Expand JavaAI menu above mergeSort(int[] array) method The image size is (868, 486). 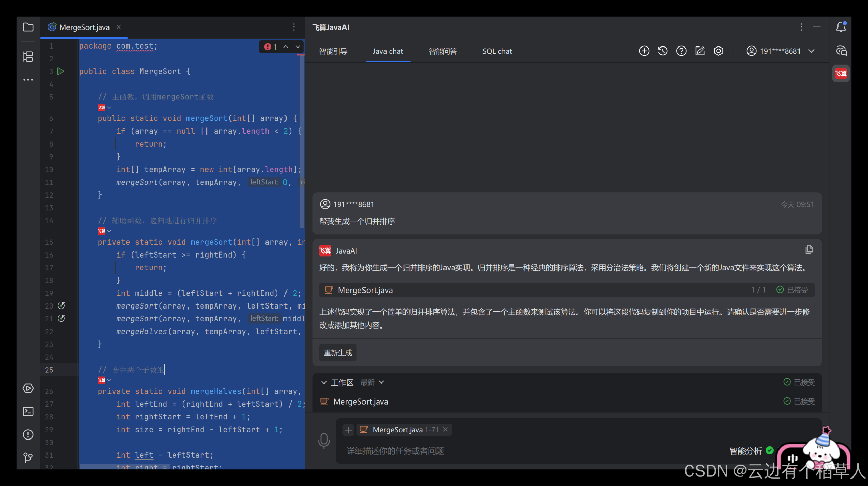pyautogui.click(x=104, y=108)
